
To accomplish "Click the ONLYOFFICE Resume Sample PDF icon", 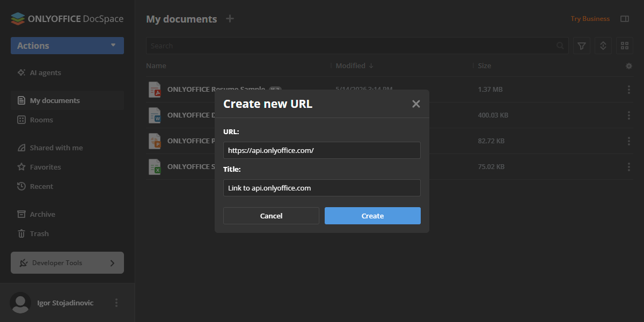I will point(155,90).
